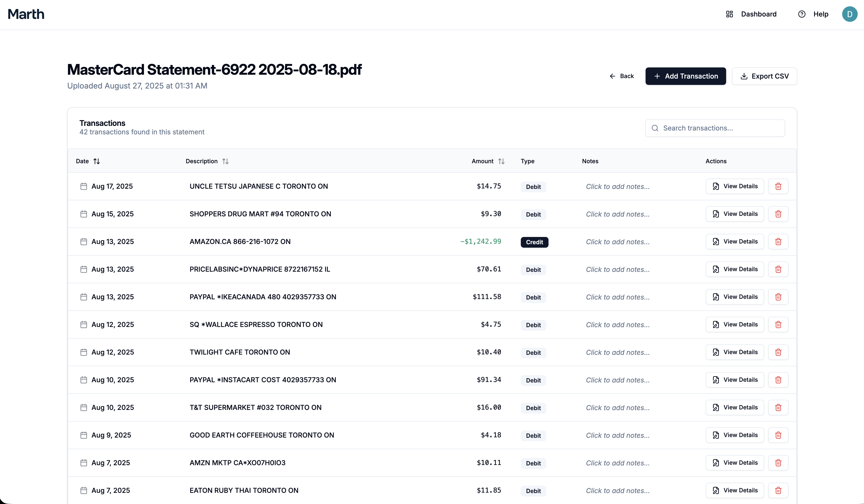This screenshot has height=504, width=864.
Task: Open the Dashboard menu item
Action: 751,14
